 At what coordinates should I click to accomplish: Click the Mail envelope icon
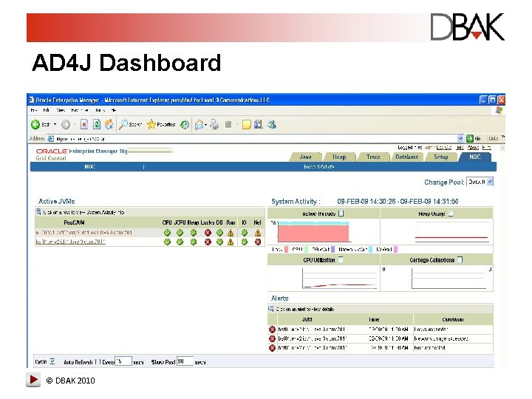click(199, 125)
